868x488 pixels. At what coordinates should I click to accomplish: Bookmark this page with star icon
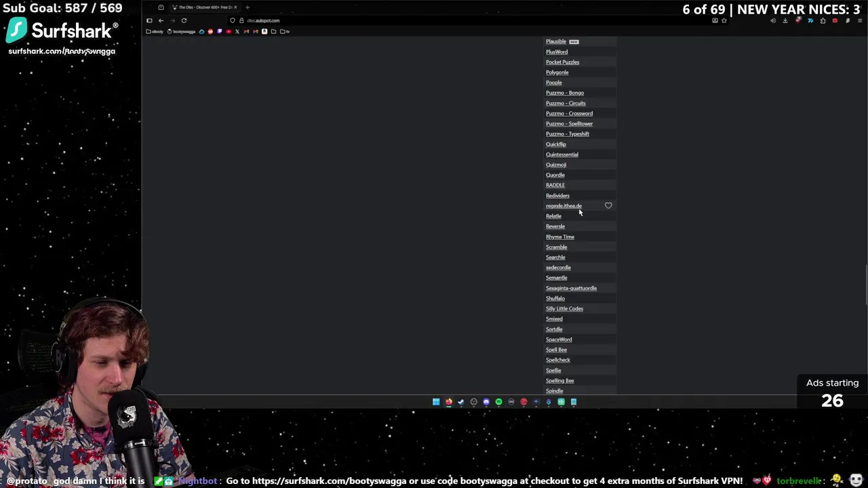[724, 20]
